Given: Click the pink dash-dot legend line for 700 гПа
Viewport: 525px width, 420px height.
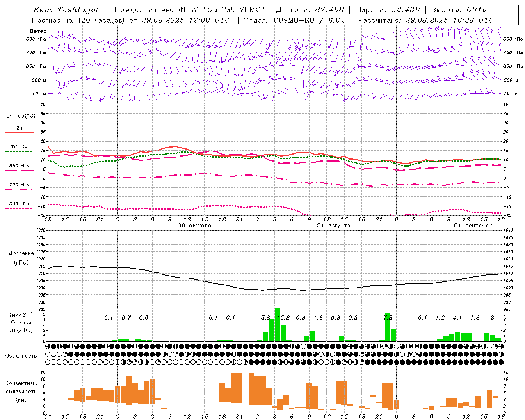Looking at the screenshot, I should pos(18,189).
